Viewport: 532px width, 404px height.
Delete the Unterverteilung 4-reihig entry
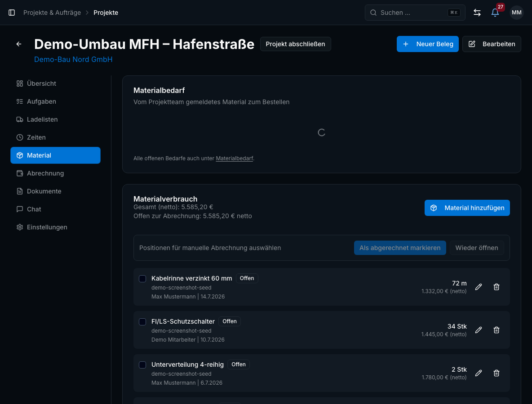click(497, 373)
